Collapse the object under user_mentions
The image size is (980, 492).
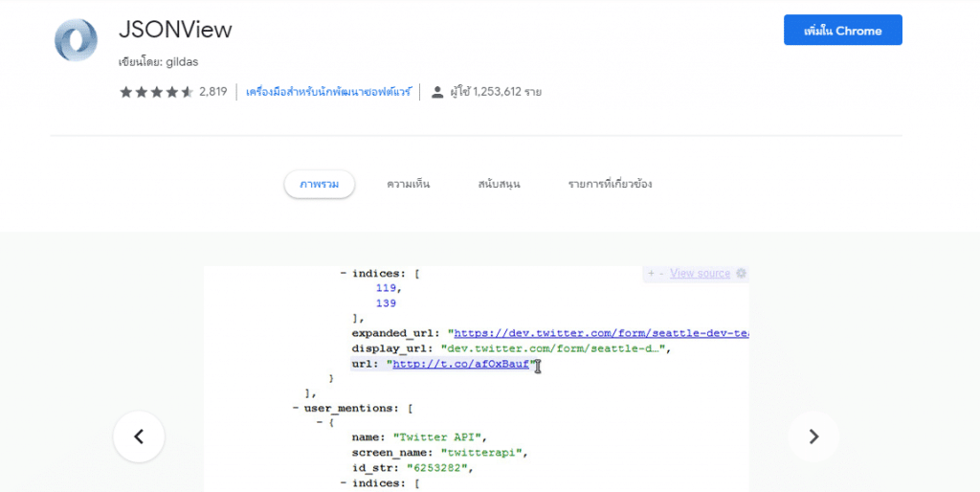320,423
